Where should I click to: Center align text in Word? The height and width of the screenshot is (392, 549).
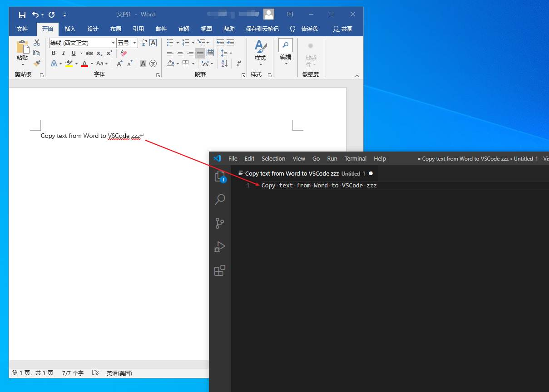(180, 53)
